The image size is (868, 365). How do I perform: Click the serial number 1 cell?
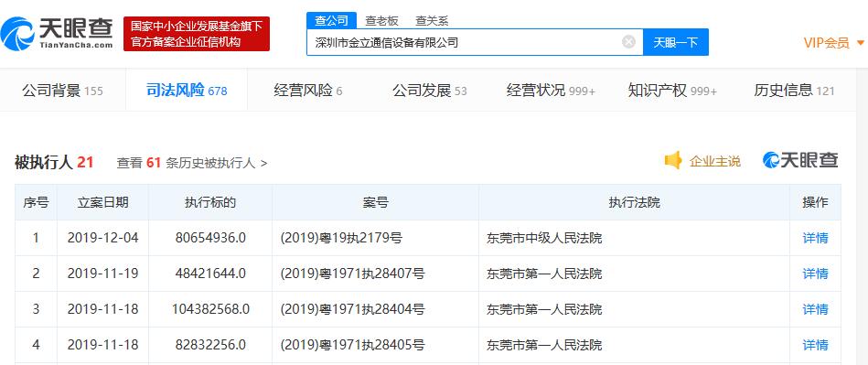tap(36, 238)
